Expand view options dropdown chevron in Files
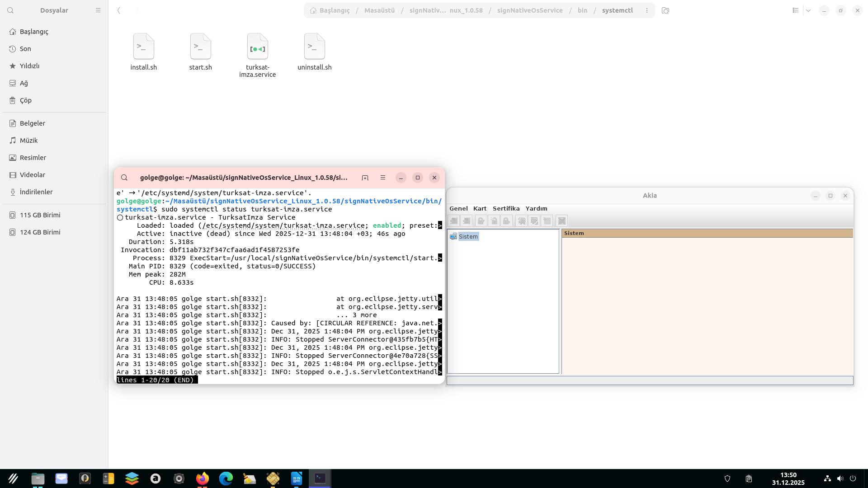 point(808,10)
